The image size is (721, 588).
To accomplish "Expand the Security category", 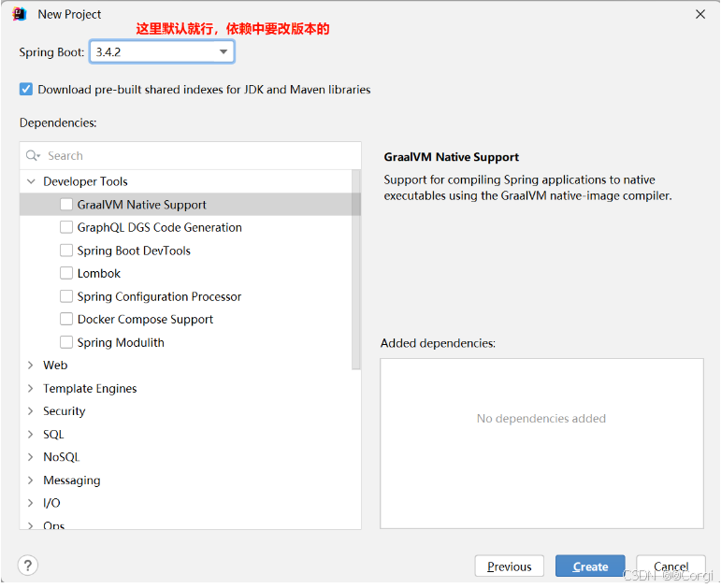I will pos(31,411).
